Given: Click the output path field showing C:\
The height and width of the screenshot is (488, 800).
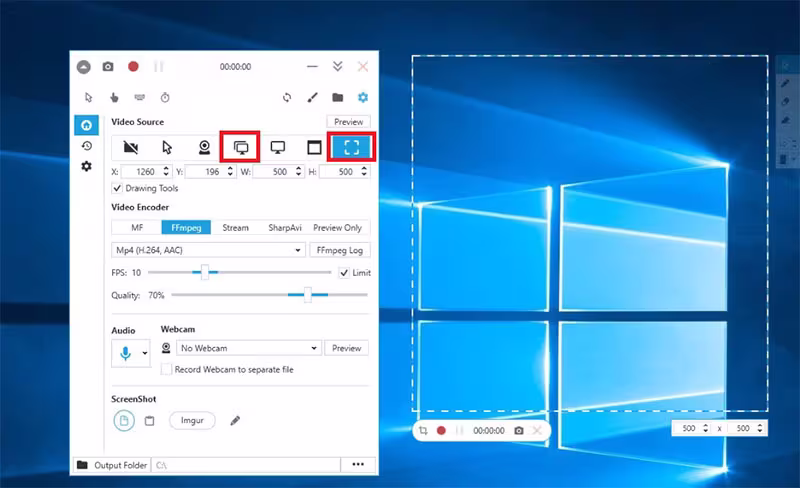Looking at the screenshot, I should (x=245, y=465).
